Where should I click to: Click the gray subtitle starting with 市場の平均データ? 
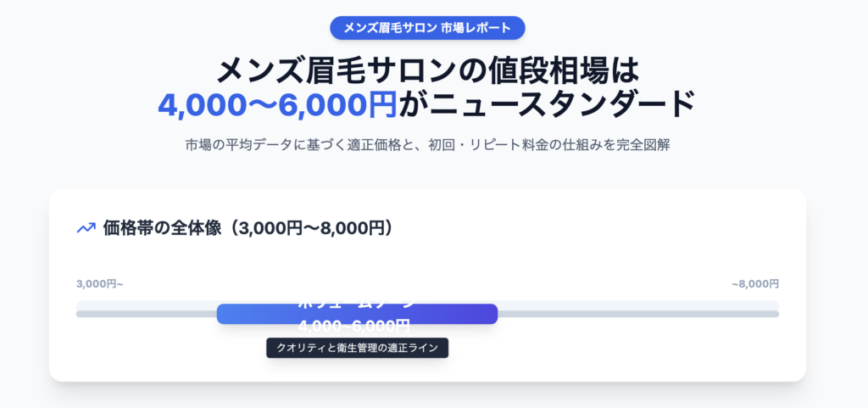tap(427, 144)
